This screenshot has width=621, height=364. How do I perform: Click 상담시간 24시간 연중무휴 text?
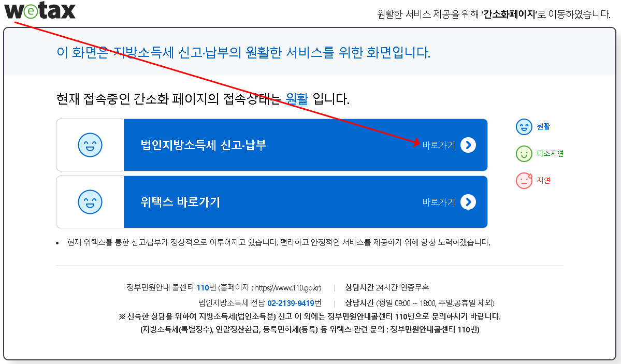(x=387, y=287)
